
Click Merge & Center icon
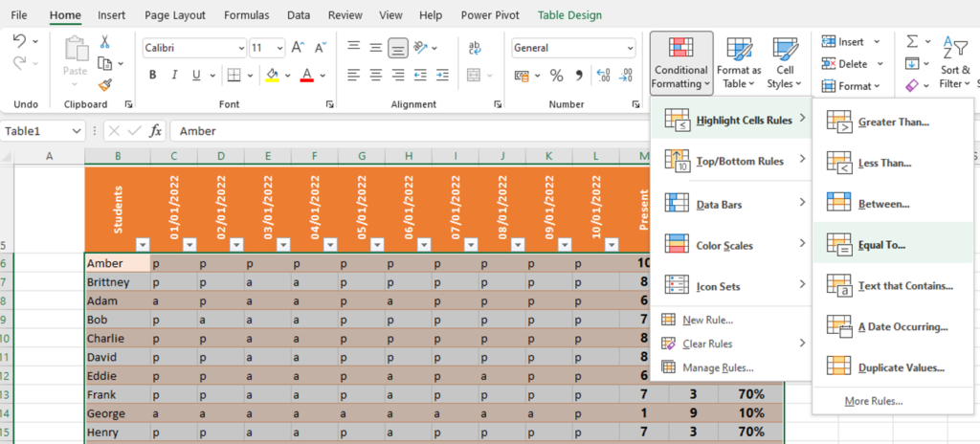[x=474, y=76]
